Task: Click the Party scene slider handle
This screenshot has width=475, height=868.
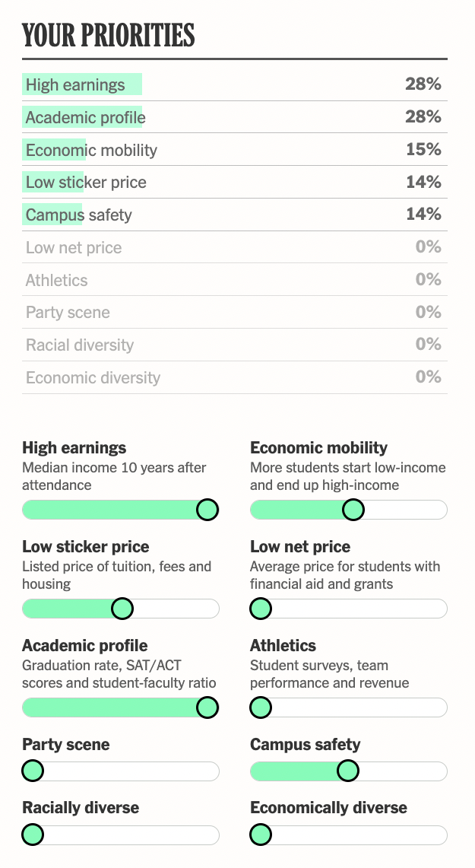Action: click(33, 771)
